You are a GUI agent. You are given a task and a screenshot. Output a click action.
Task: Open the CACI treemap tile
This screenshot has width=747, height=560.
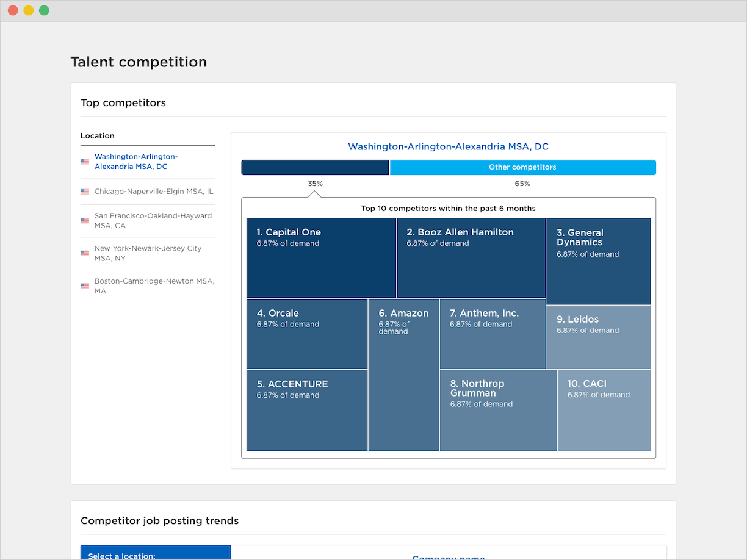click(x=604, y=411)
